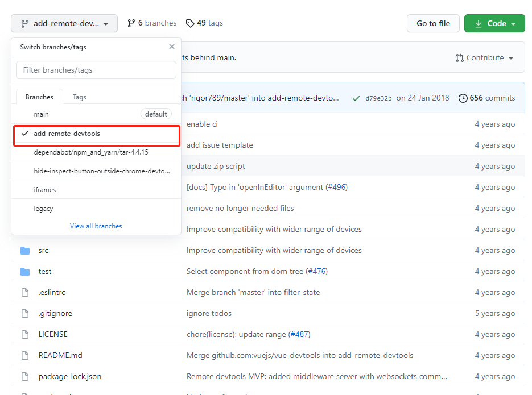Image resolution: width=532 pixels, height=395 pixels.
Task: Click the latest commit message 'rigor789/master'
Action: pos(260,98)
